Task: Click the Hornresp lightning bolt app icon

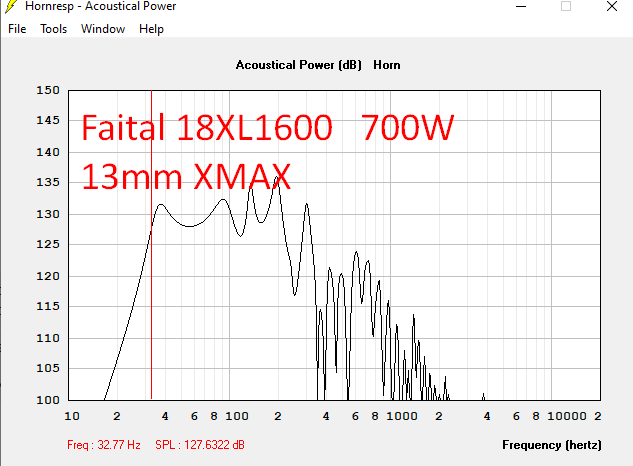Action: pyautogui.click(x=11, y=6)
